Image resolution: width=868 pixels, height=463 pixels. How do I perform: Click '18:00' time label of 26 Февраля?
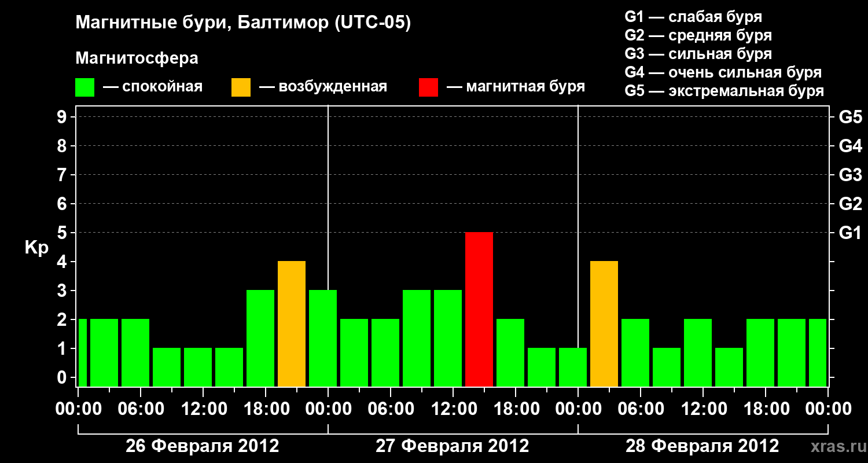click(266, 409)
